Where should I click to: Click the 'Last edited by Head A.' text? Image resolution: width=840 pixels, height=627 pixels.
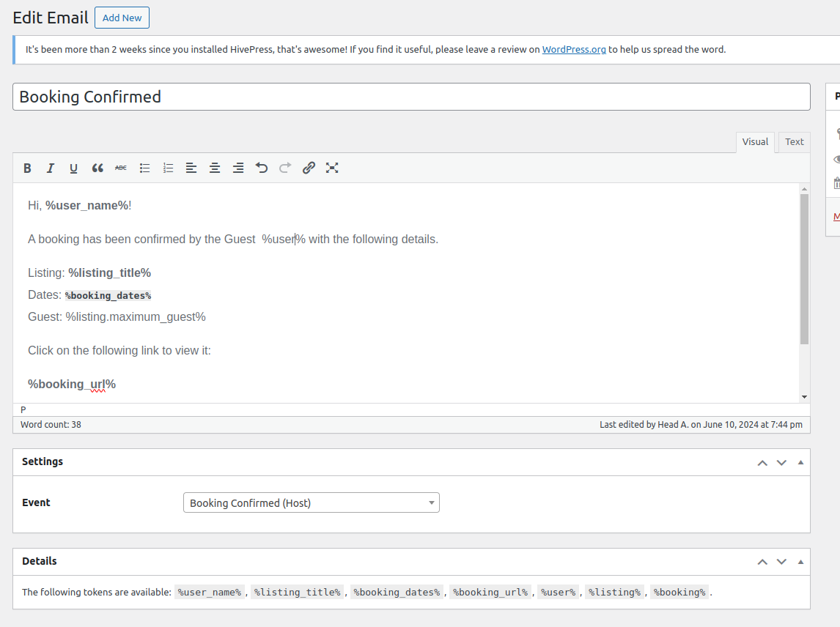[x=701, y=425]
